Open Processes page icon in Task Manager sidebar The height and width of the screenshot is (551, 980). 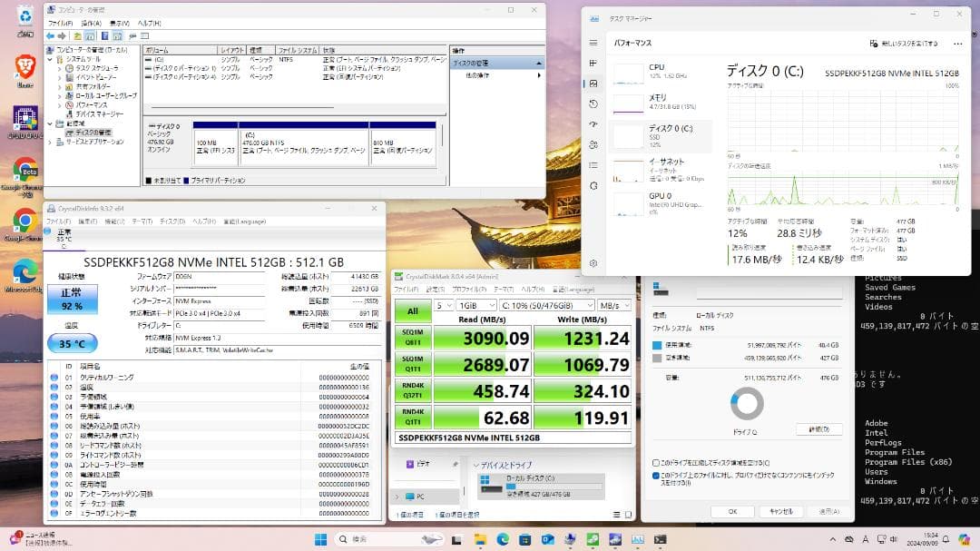593,64
